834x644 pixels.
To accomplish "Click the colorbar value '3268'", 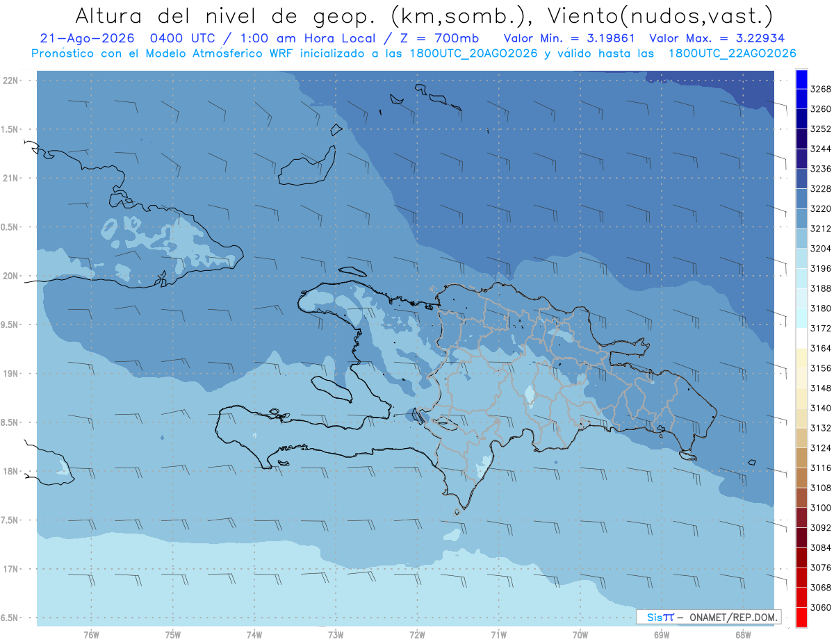I will point(821,89).
